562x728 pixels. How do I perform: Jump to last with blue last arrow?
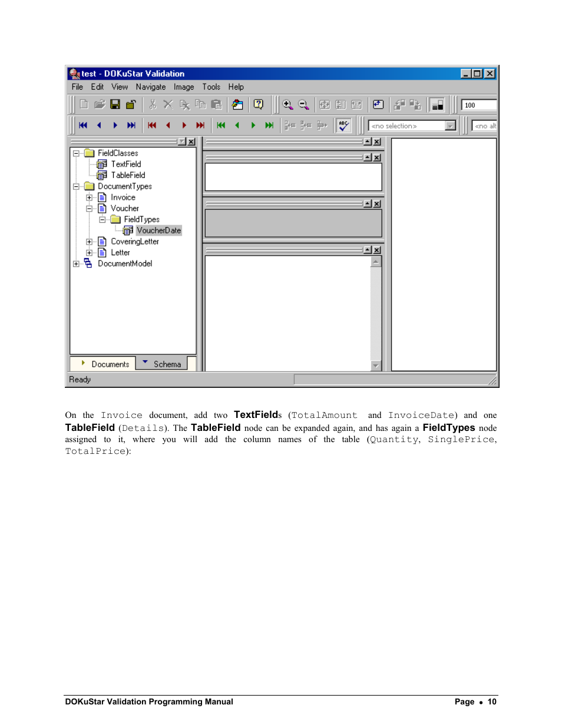[131, 125]
